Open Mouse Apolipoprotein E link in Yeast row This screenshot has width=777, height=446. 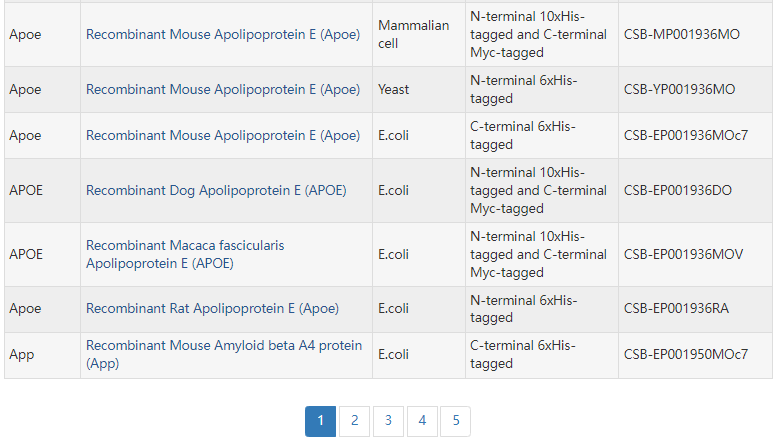pyautogui.click(x=222, y=89)
